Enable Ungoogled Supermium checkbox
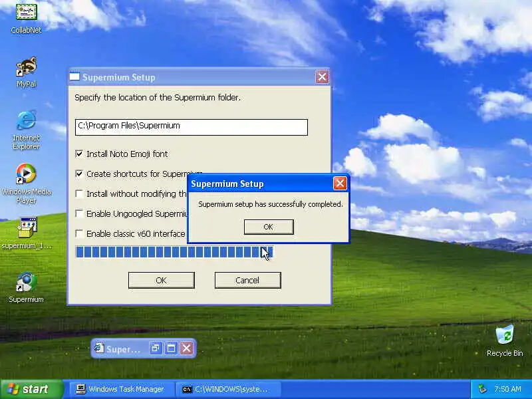This screenshot has width=532, height=399. 79,213
